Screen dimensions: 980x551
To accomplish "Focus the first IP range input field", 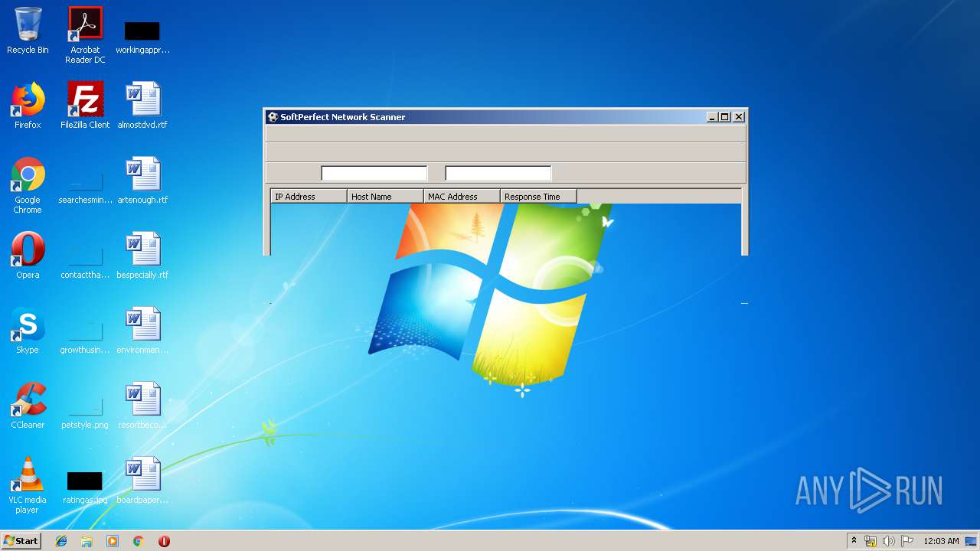I will tap(374, 173).
